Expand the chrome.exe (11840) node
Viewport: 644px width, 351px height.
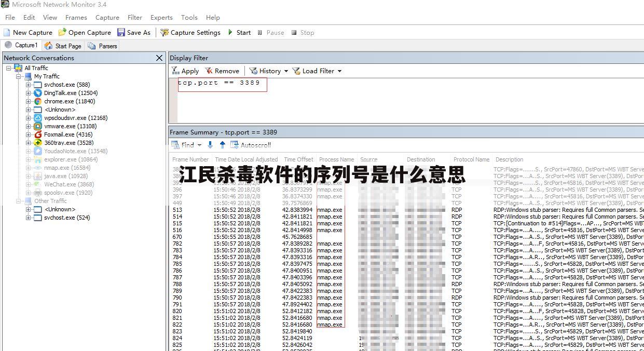(29, 101)
